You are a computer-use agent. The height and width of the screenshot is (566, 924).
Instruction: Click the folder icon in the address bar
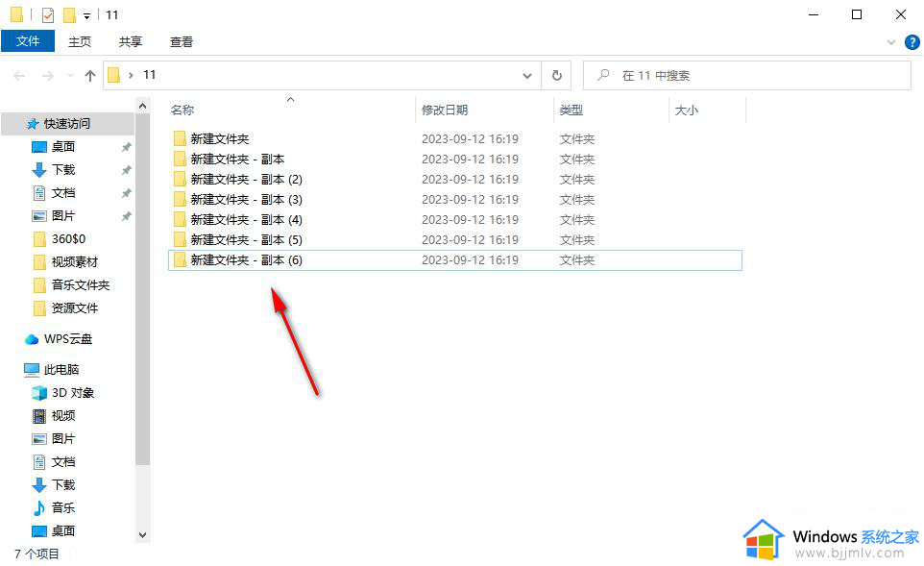click(114, 75)
